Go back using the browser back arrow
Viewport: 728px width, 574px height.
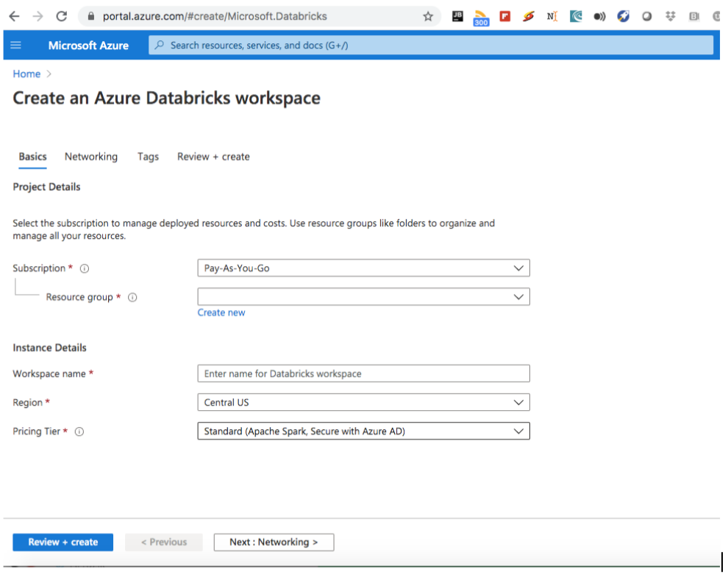pos(15,17)
